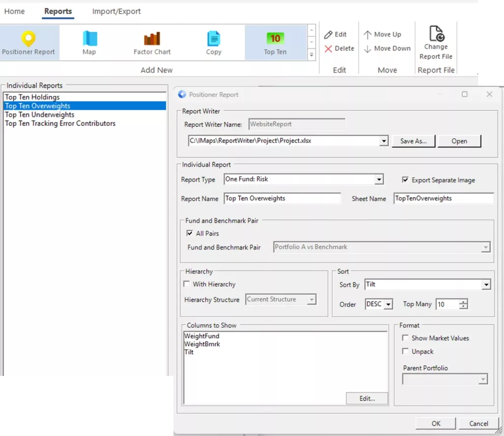This screenshot has height=436, width=504.
Task: Open Change Report File
Action: [x=436, y=43]
